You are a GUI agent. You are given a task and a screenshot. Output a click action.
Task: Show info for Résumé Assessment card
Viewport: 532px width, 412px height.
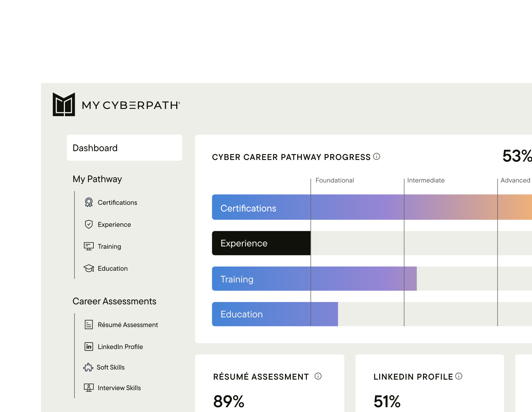[x=318, y=376]
